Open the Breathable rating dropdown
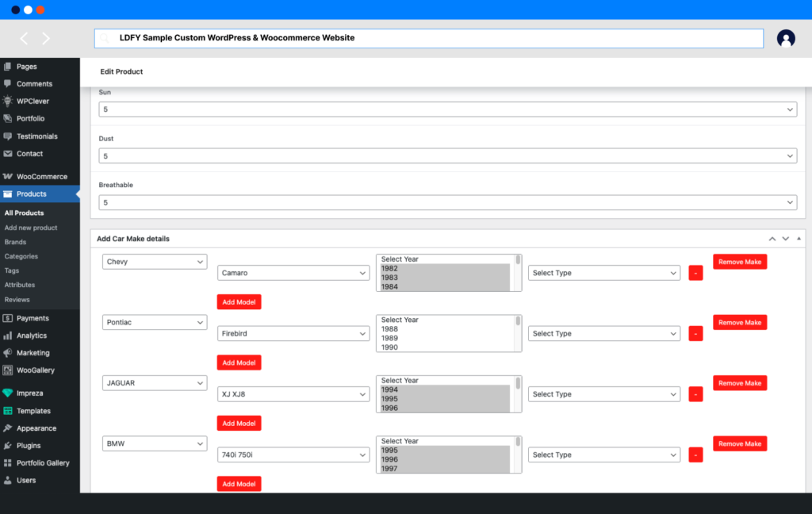The image size is (812, 514). click(447, 202)
